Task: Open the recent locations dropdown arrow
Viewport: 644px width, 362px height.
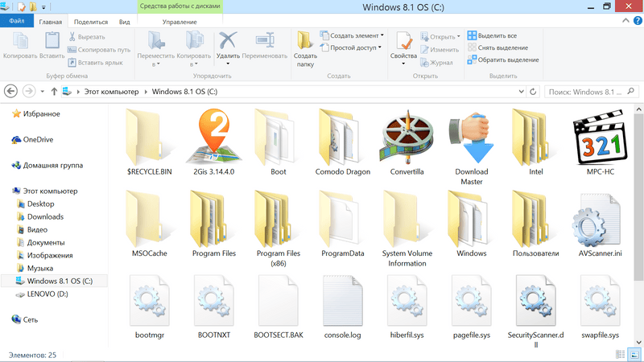Action: (43, 92)
